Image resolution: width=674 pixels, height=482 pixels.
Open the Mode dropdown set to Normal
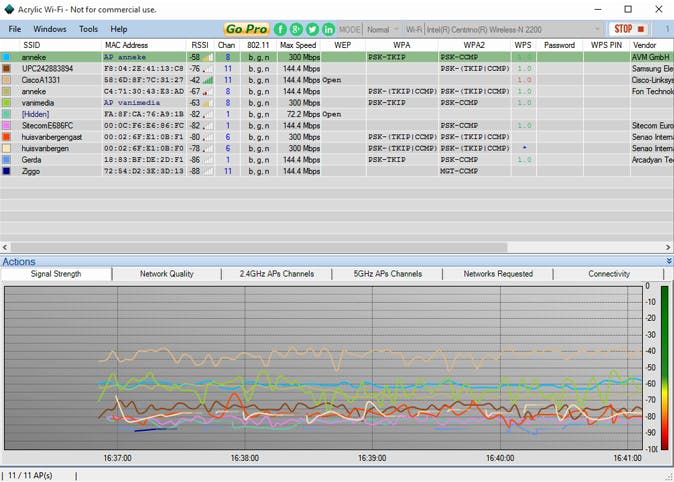383,29
